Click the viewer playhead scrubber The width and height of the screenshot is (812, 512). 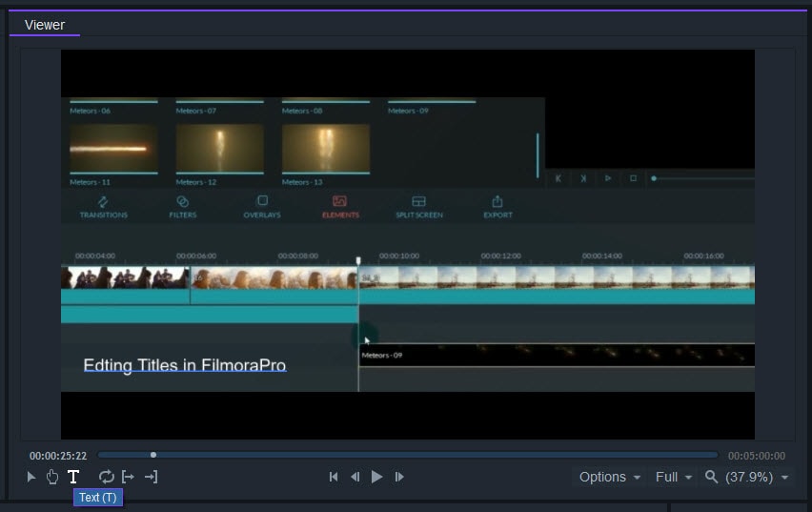click(153, 455)
